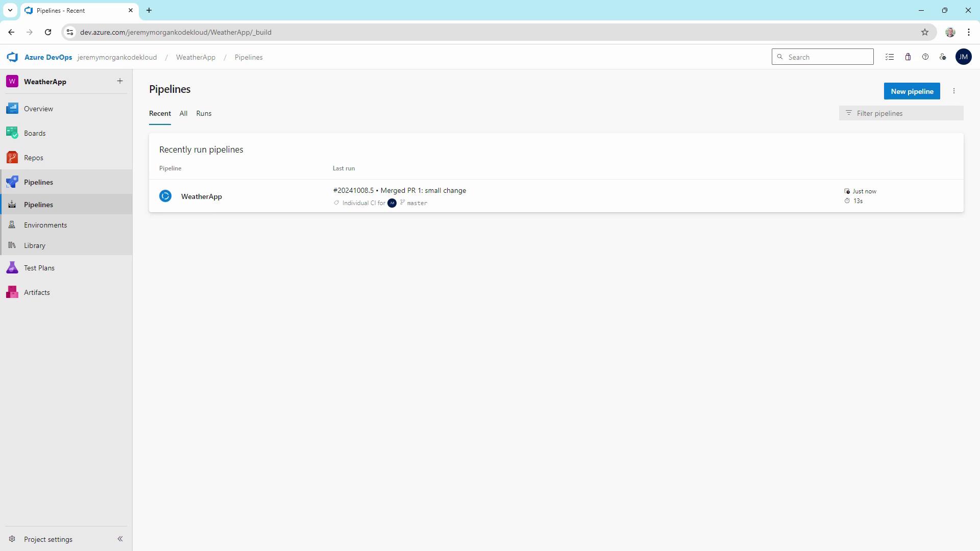Open Project settings at the bottom
Screen dimensions: 980x551
tap(48, 539)
